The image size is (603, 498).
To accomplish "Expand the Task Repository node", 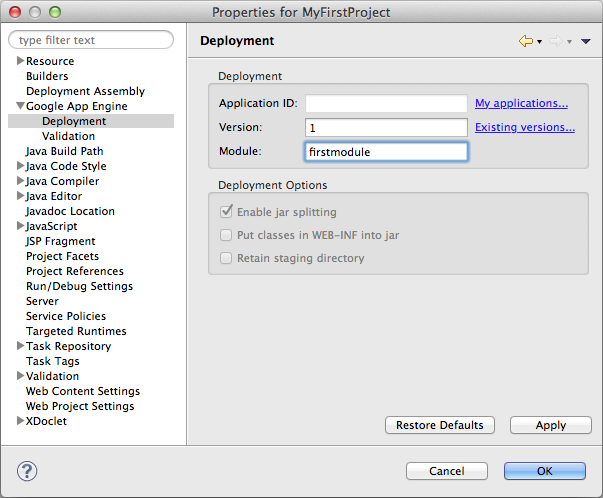I will [20, 346].
